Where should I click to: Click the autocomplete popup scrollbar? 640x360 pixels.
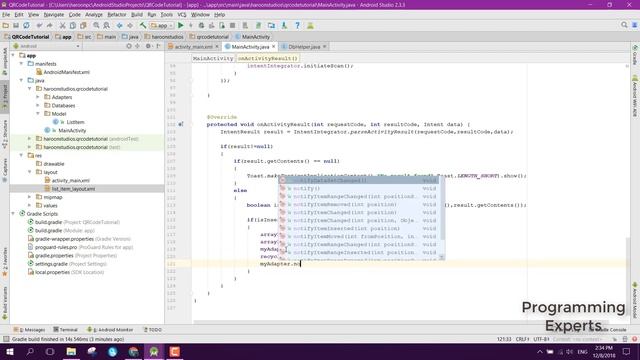coord(442,208)
